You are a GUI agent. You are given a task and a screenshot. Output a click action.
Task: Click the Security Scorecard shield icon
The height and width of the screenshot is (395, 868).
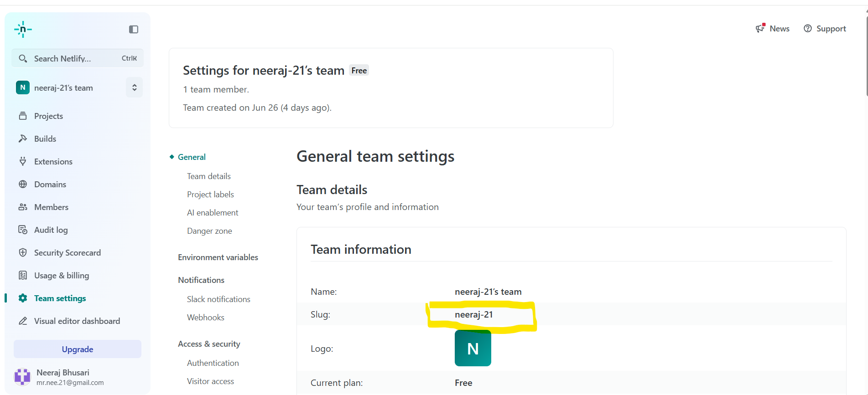23,252
